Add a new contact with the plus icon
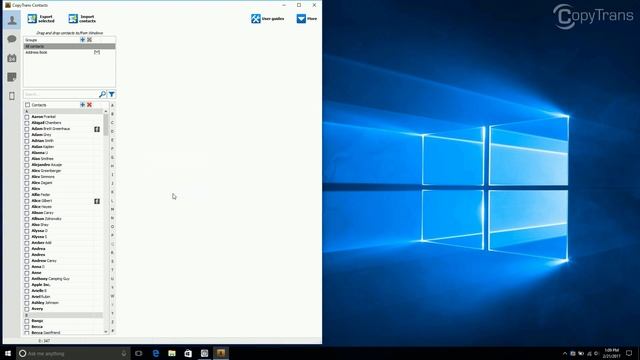640x360 pixels. pyautogui.click(x=82, y=105)
